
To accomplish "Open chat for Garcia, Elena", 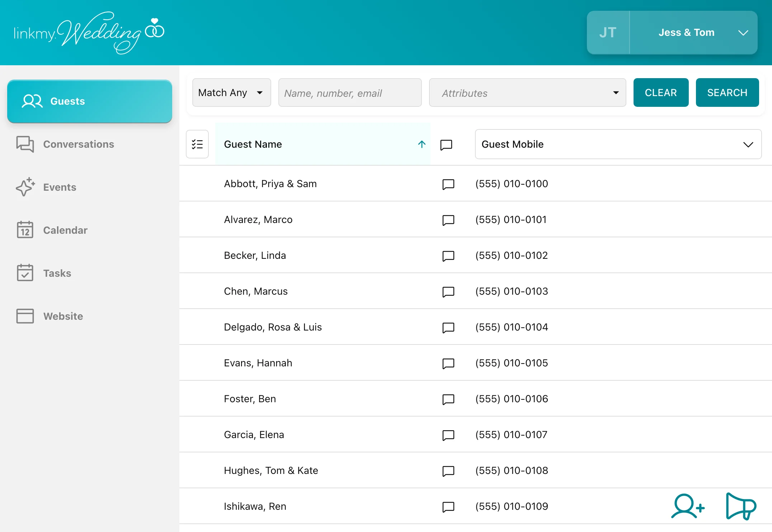I will pos(448,435).
